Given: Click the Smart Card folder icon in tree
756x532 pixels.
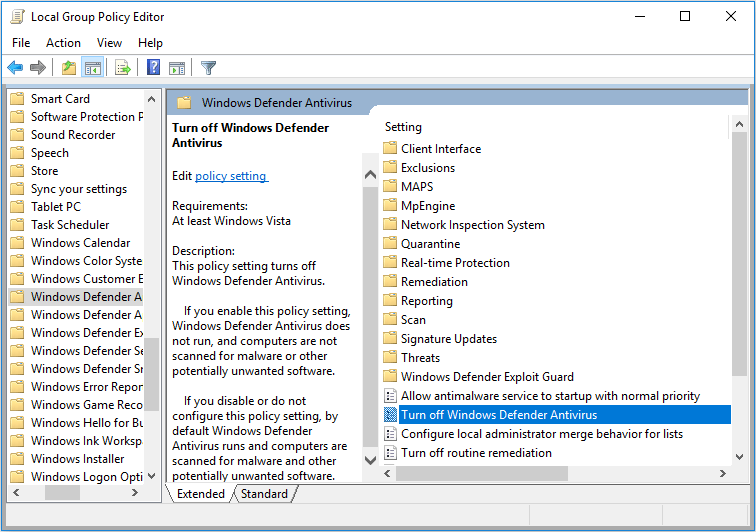Looking at the screenshot, I should tap(17, 98).
